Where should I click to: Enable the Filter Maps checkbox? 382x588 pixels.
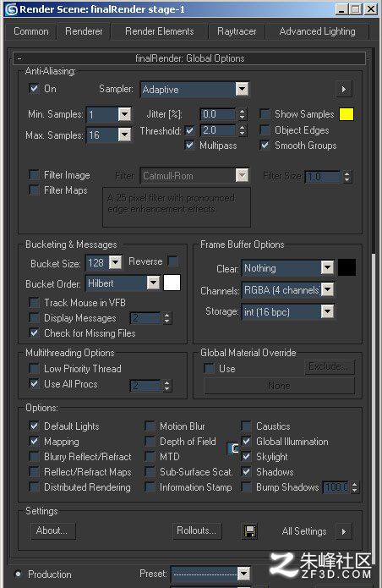[34, 190]
